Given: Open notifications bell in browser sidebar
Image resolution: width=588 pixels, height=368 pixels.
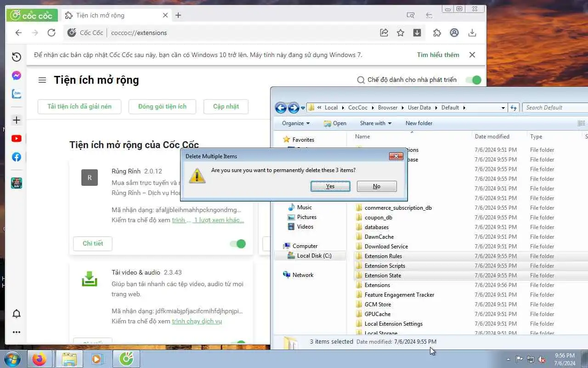Looking at the screenshot, I should [17, 314].
